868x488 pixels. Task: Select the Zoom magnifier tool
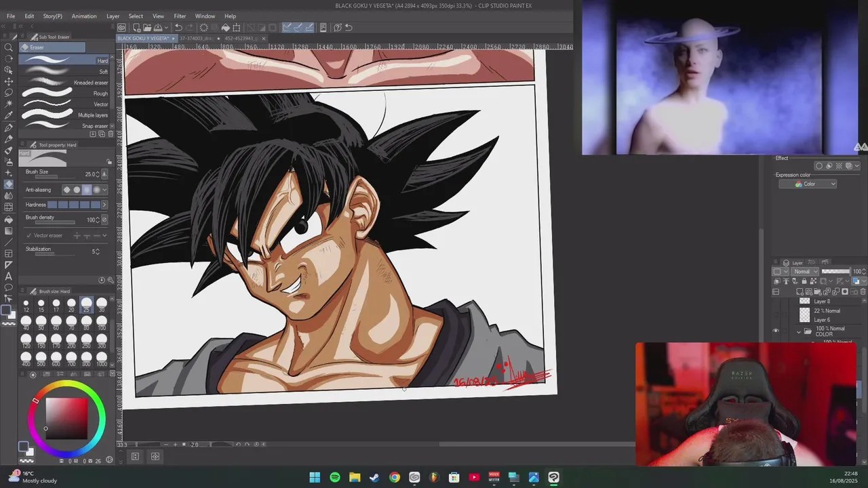point(8,47)
